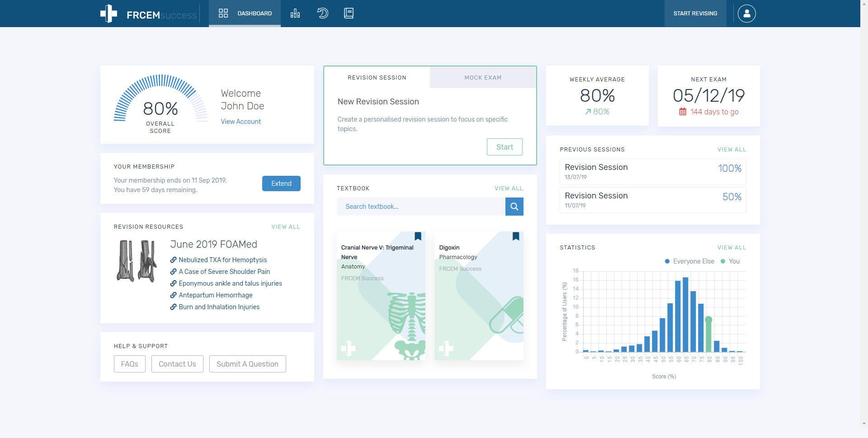Open the Revision Session from 13/07/19
Screen dimensions: 868x438
[653, 172]
